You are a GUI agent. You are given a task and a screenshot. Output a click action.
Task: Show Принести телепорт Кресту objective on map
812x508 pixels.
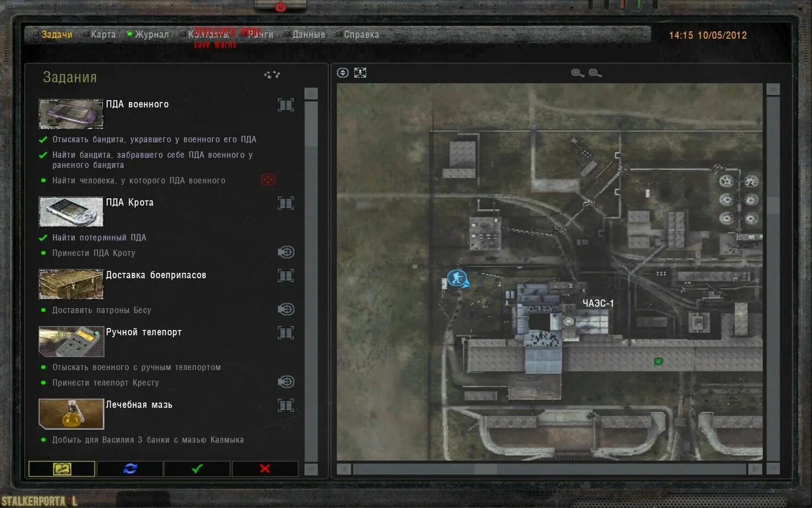pos(286,382)
